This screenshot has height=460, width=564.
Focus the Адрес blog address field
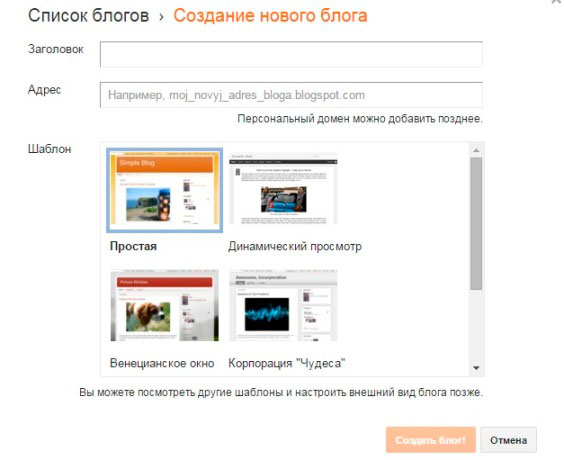pos(291,95)
